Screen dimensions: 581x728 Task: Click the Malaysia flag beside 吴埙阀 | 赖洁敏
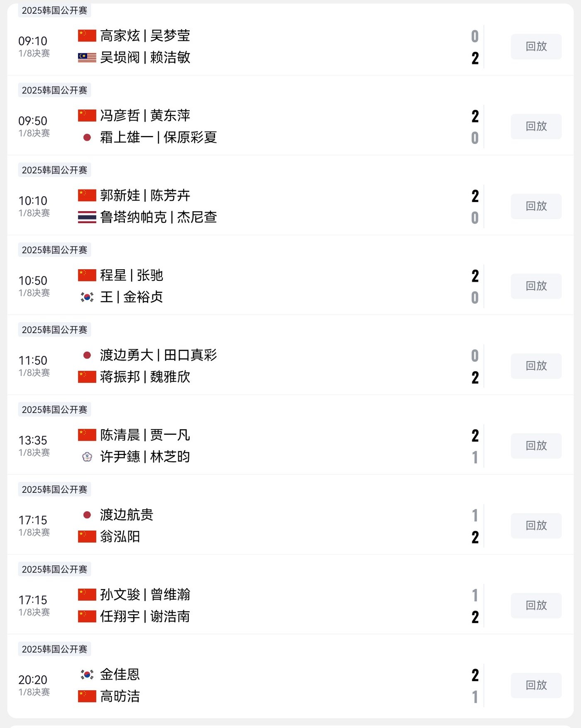pyautogui.click(x=87, y=58)
